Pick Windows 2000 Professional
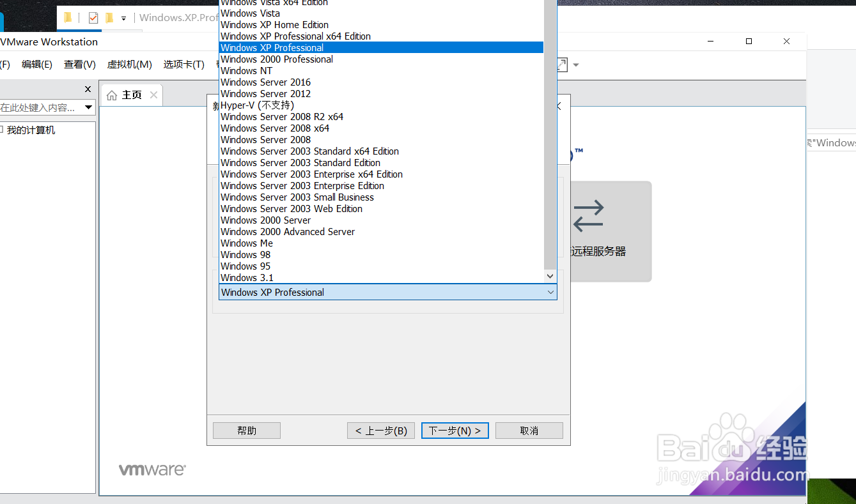Viewport: 856px width, 504px height. [381, 59]
